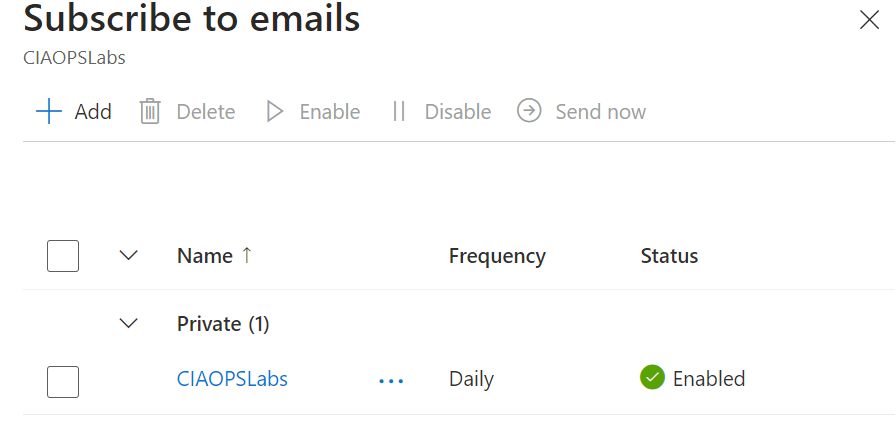Collapse all groups with header chevron
Image resolution: width=896 pixels, height=445 pixels.
tap(128, 256)
